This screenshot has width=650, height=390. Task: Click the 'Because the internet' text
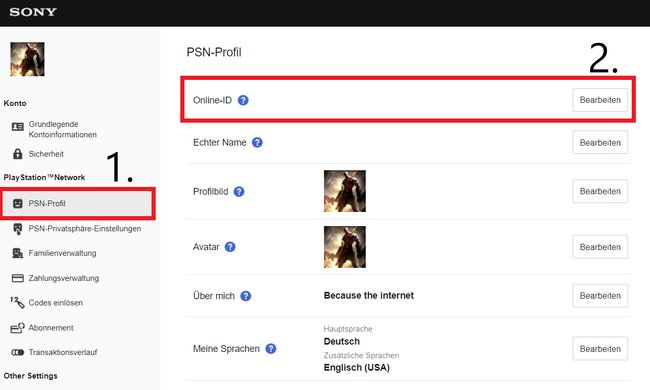[369, 296]
